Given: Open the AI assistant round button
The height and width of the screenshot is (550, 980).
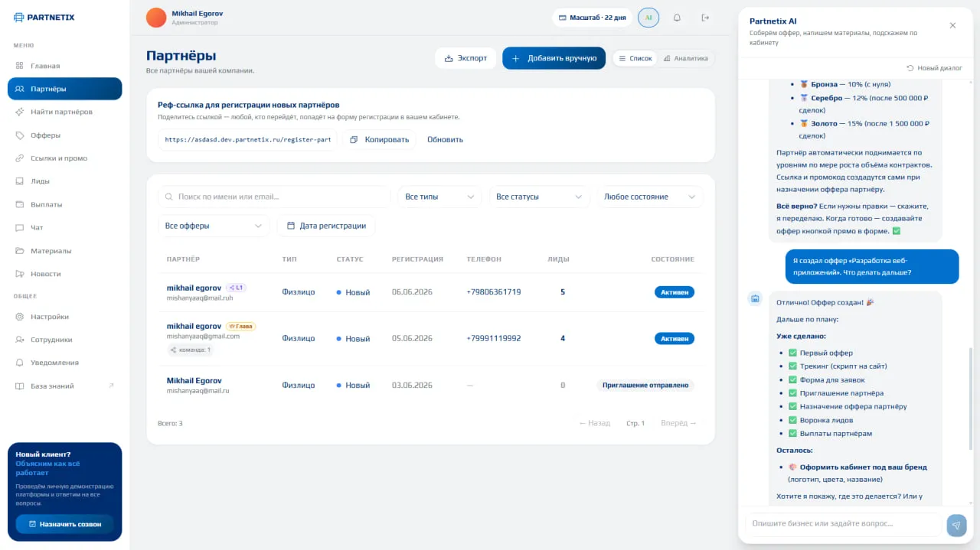Looking at the screenshot, I should pos(648,18).
